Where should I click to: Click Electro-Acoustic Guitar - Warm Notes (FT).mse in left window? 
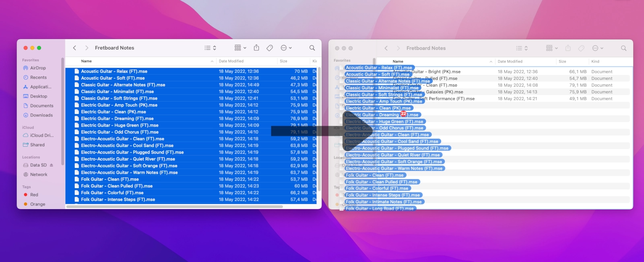129,173
